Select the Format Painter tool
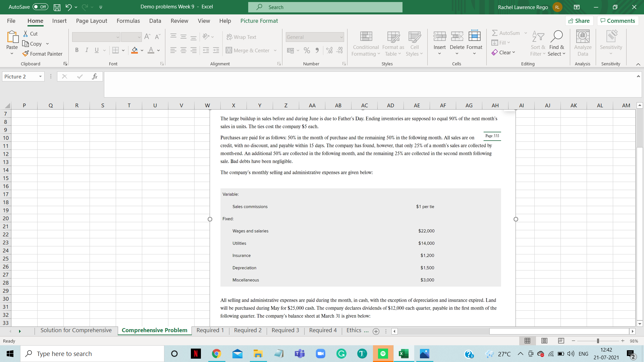This screenshot has height=362, width=644. (43, 54)
